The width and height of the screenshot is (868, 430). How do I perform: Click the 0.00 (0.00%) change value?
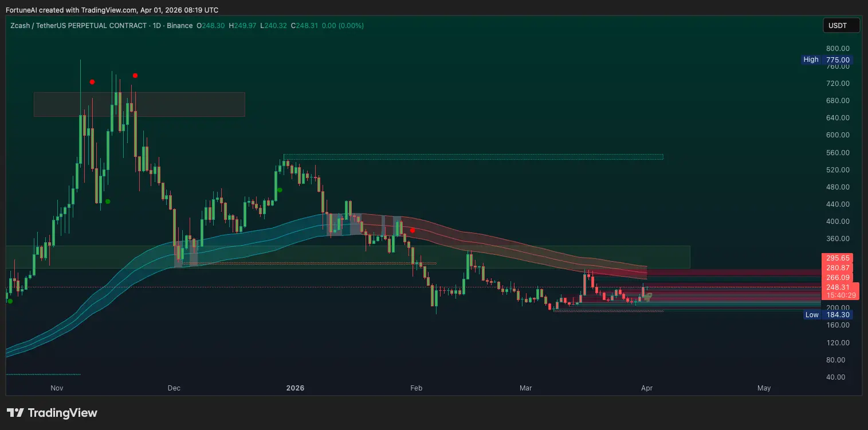[343, 26]
